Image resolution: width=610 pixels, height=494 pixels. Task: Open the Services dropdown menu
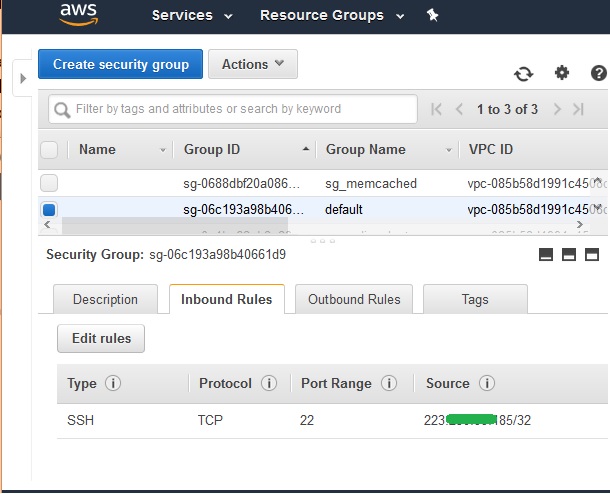point(192,15)
